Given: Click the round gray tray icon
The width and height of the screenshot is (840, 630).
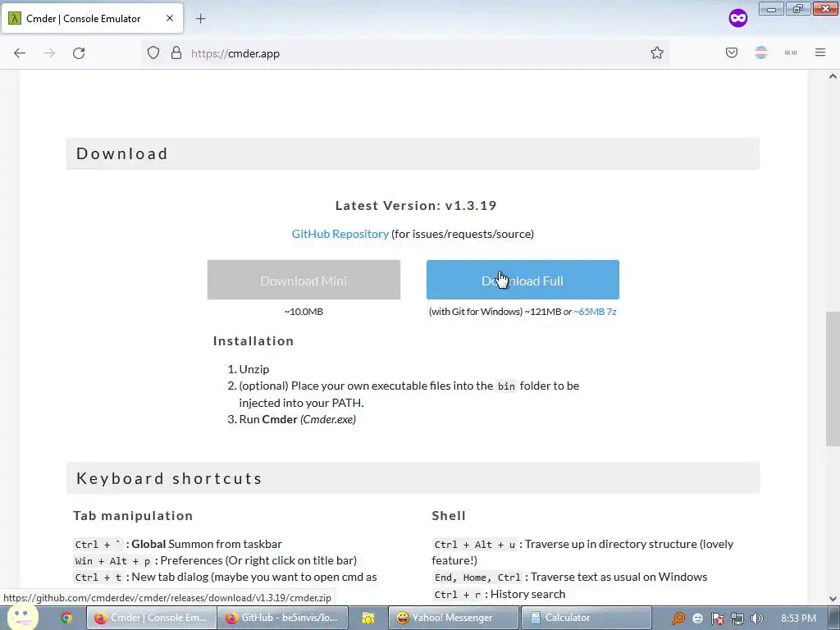Looking at the screenshot, I should click(697, 619).
